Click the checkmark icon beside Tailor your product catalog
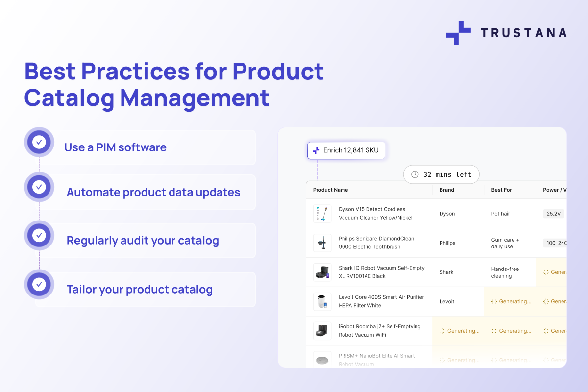This screenshot has height=392, width=588. tap(39, 284)
